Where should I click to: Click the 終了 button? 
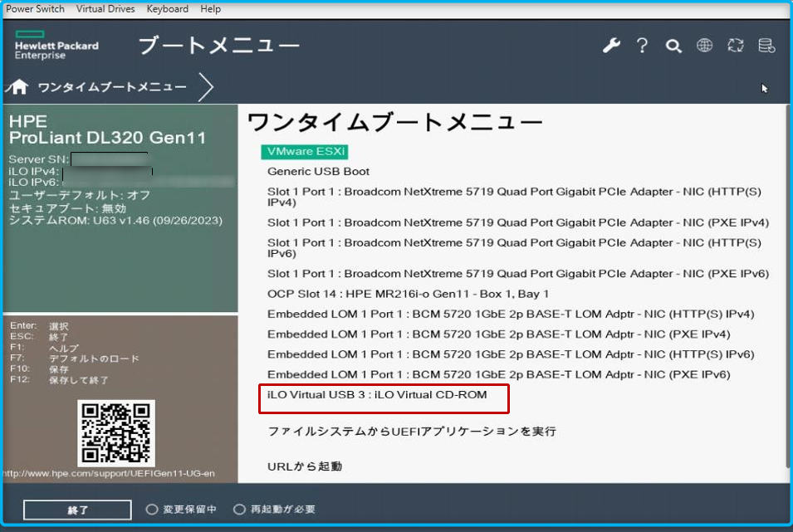click(76, 510)
